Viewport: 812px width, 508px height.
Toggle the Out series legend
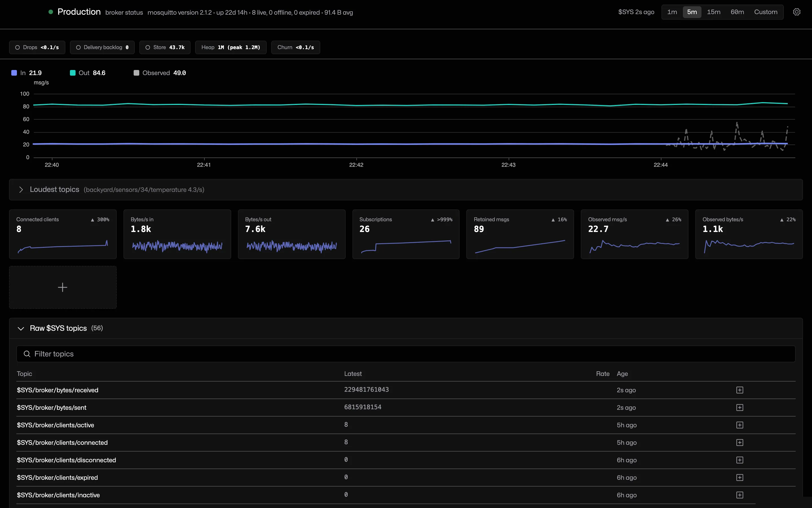point(88,73)
